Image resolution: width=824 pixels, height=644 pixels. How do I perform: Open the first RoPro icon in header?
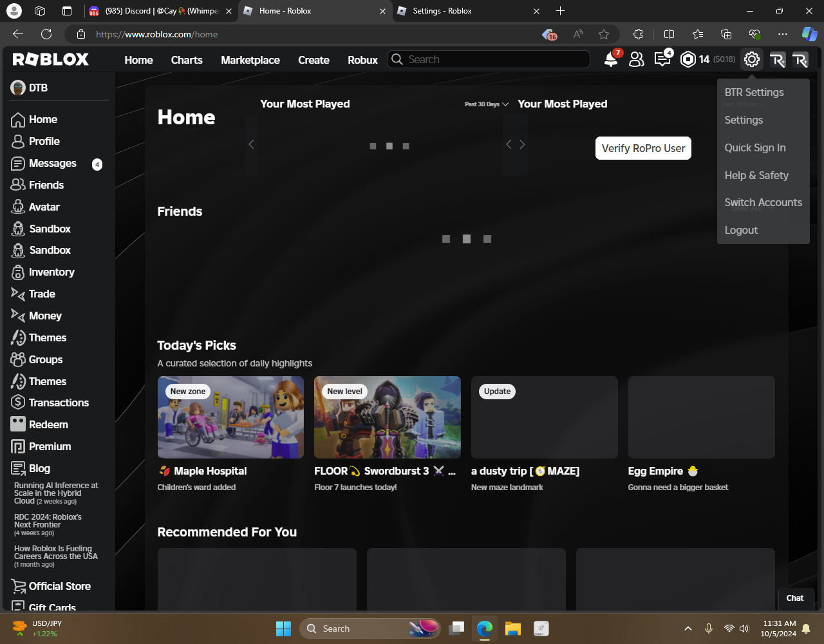[x=777, y=60]
